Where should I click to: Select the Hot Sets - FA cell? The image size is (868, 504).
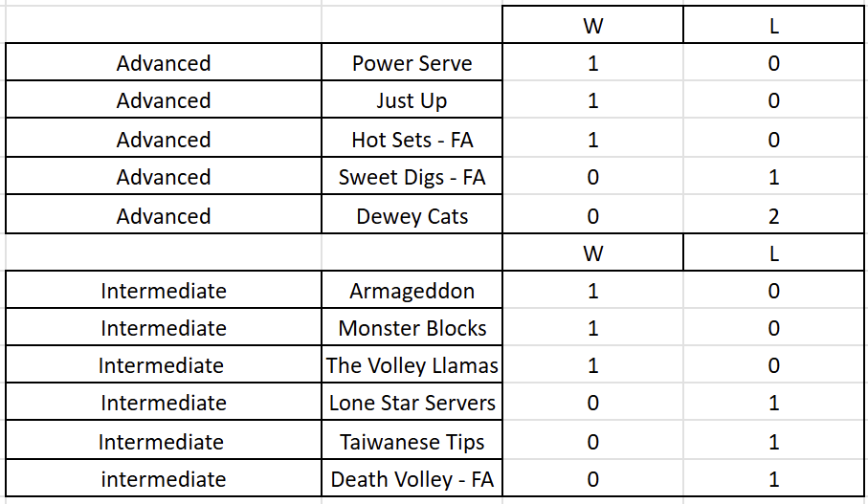(x=412, y=140)
